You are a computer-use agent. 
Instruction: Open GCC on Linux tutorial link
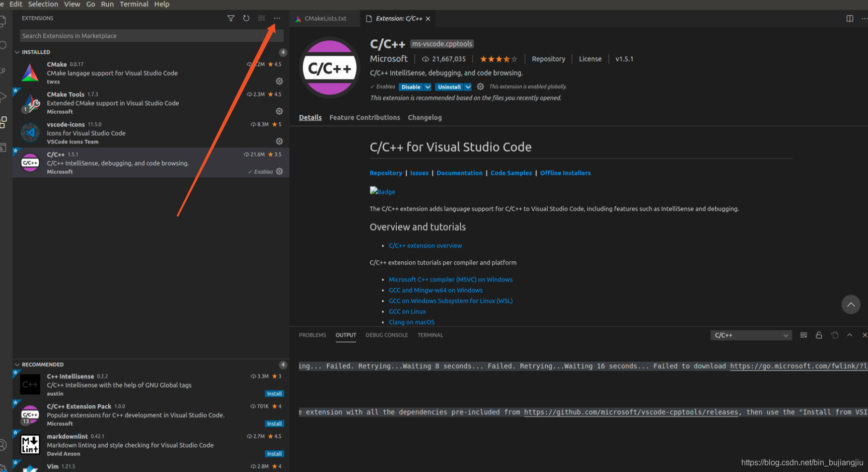coord(407,312)
